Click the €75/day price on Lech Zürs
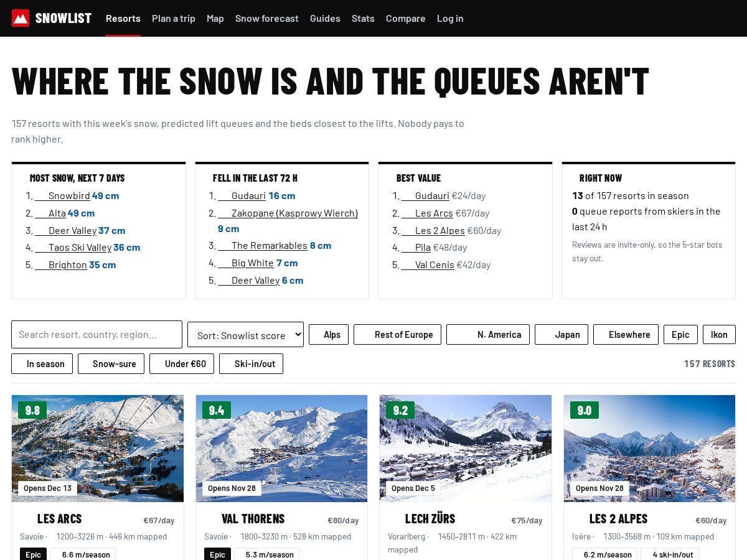The image size is (747, 560). pos(527,520)
